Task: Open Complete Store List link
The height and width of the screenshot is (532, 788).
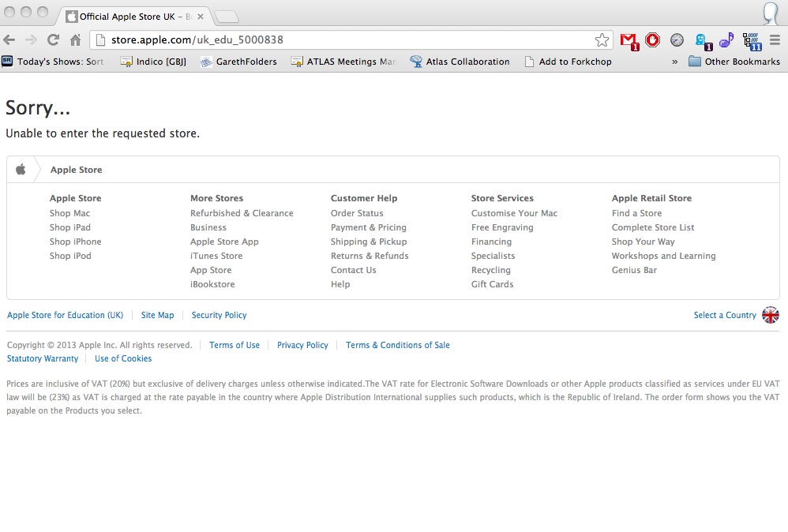Action: tap(652, 227)
